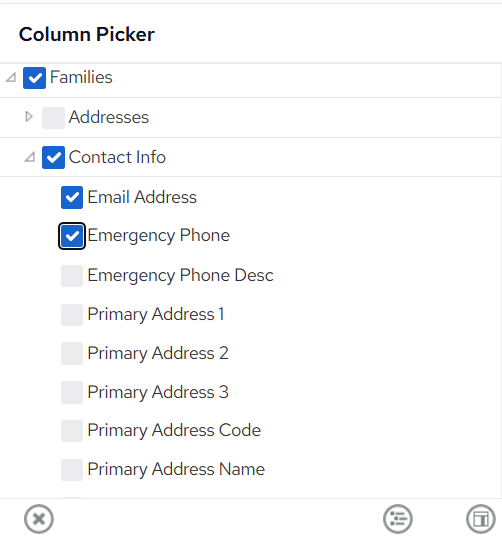Collapse the Contact Info tree node
The image size is (502, 541).
[x=30, y=157]
